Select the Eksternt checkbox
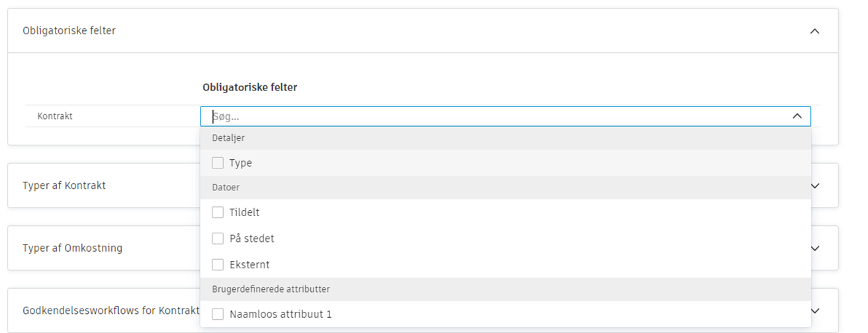868x333 pixels. click(x=218, y=265)
